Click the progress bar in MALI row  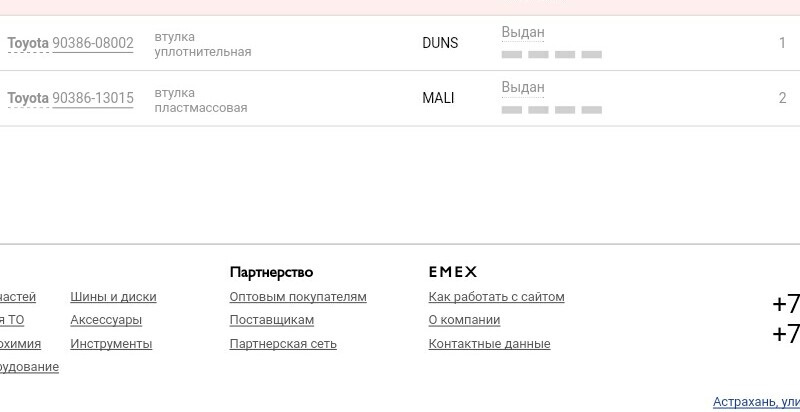(x=551, y=109)
